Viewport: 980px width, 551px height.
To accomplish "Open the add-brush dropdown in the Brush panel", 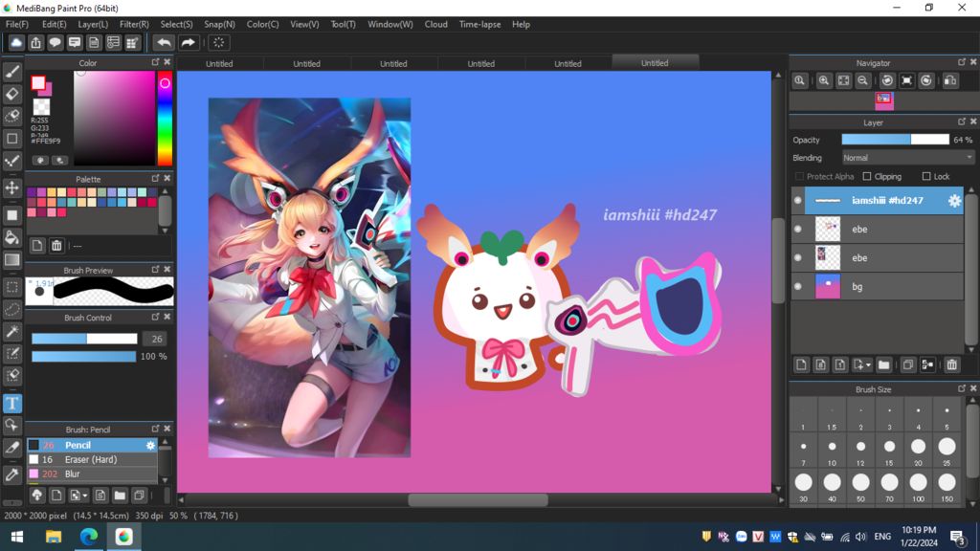I will click(84, 496).
